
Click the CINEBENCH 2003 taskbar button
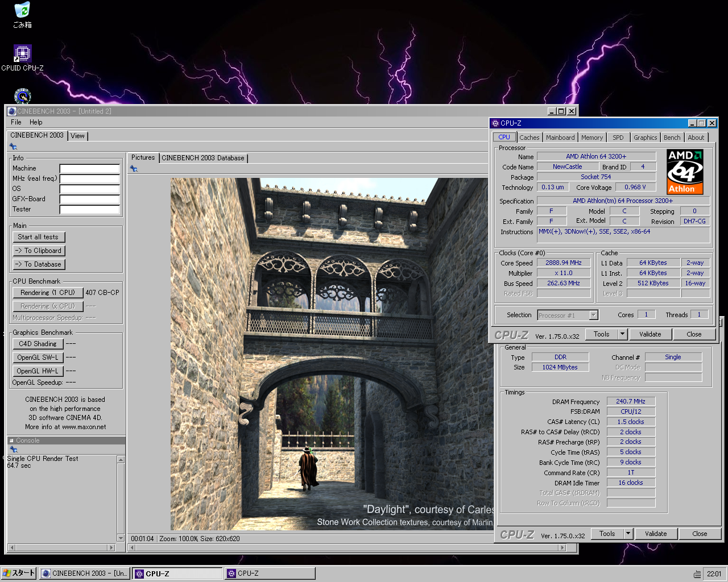pos(84,573)
